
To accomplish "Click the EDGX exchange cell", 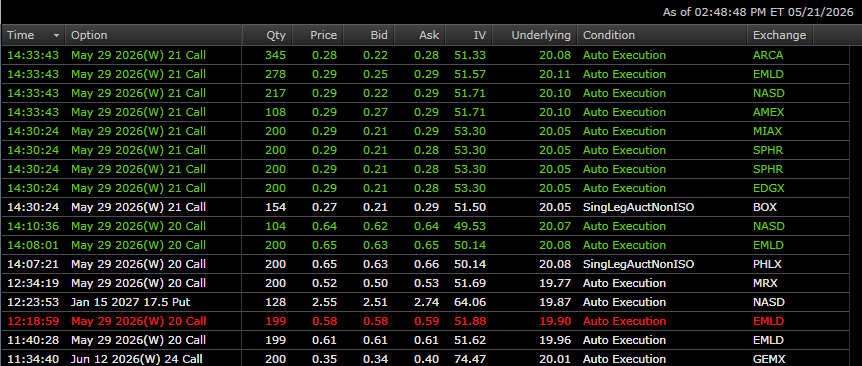I will tap(769, 188).
